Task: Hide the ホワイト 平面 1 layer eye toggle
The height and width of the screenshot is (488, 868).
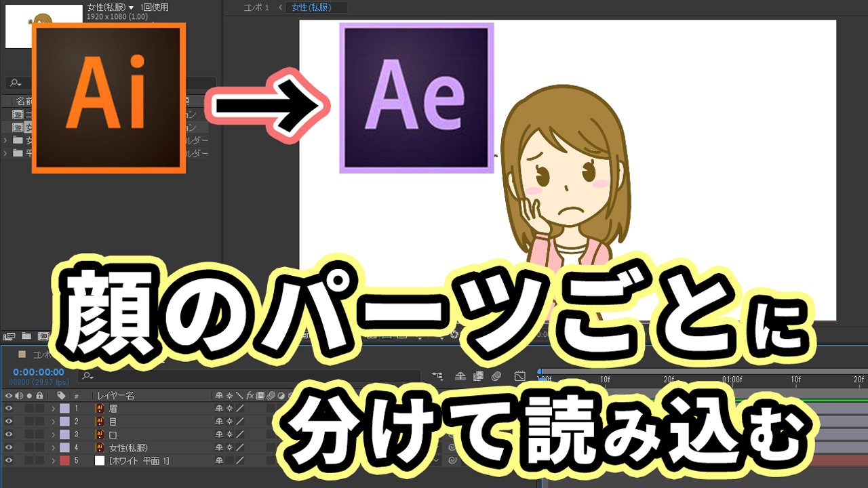Action: point(9,460)
